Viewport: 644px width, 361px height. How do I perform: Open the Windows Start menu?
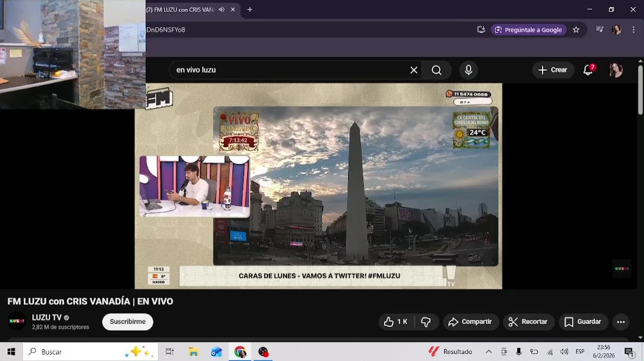11,352
